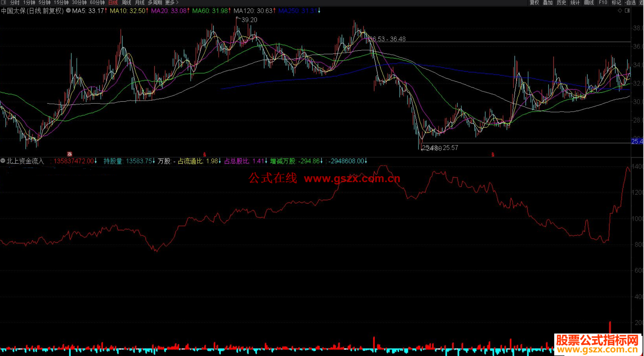Expand the 更多 period options

(x=172, y=3)
